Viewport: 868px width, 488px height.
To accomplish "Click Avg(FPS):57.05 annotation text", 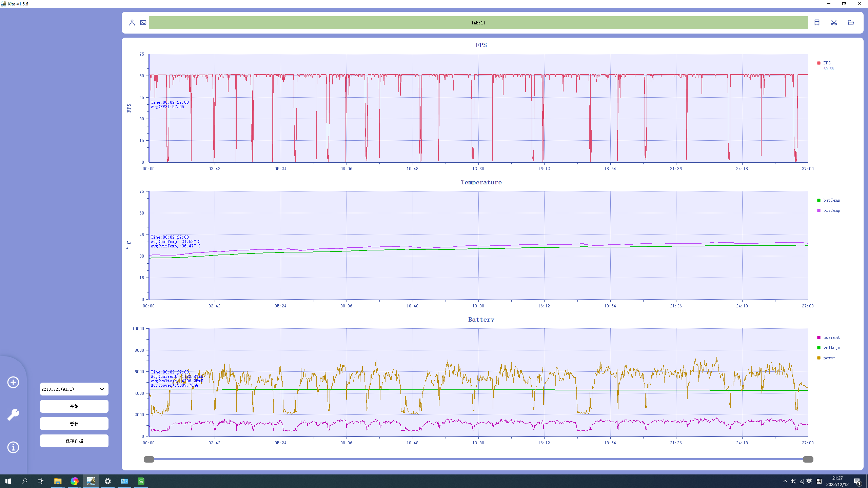I will 167,107.
